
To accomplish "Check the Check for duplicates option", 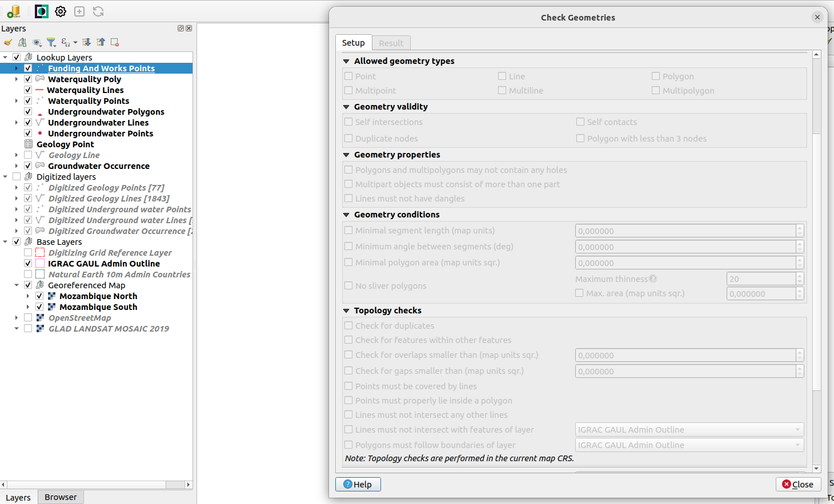I will [x=348, y=325].
